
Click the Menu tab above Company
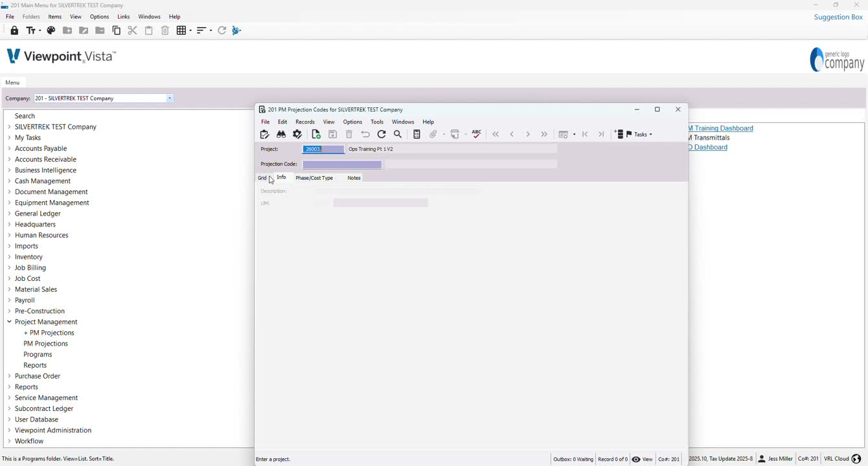[x=12, y=83]
